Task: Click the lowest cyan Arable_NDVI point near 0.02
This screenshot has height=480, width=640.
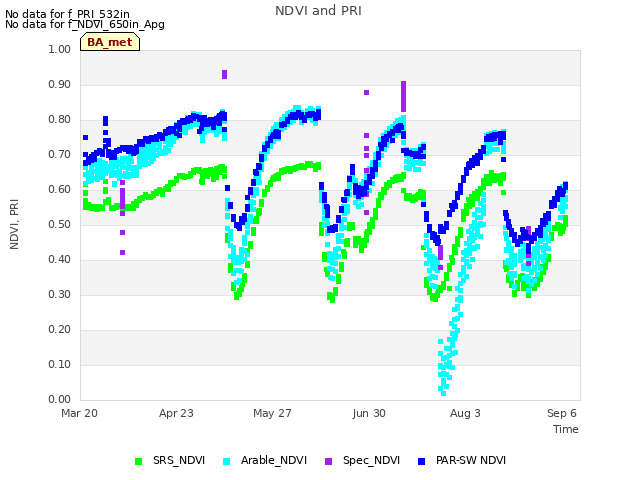Action: pyautogui.click(x=444, y=393)
